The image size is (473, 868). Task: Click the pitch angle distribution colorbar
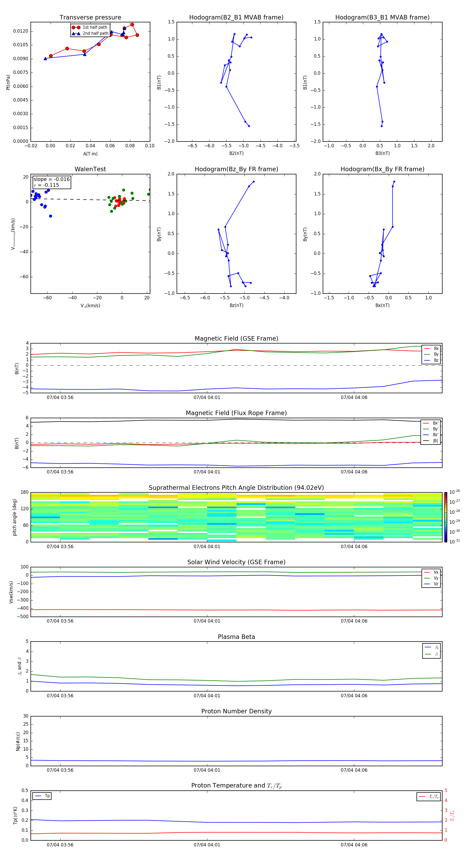446,517
